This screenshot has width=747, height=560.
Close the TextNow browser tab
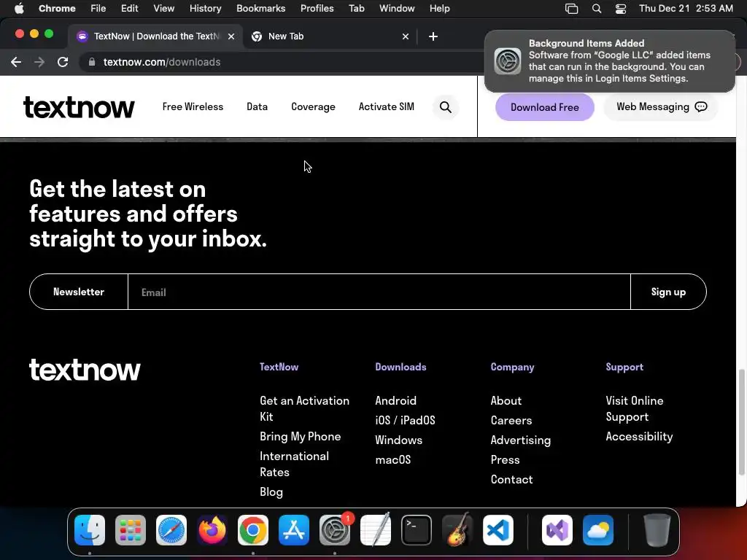pyautogui.click(x=231, y=36)
